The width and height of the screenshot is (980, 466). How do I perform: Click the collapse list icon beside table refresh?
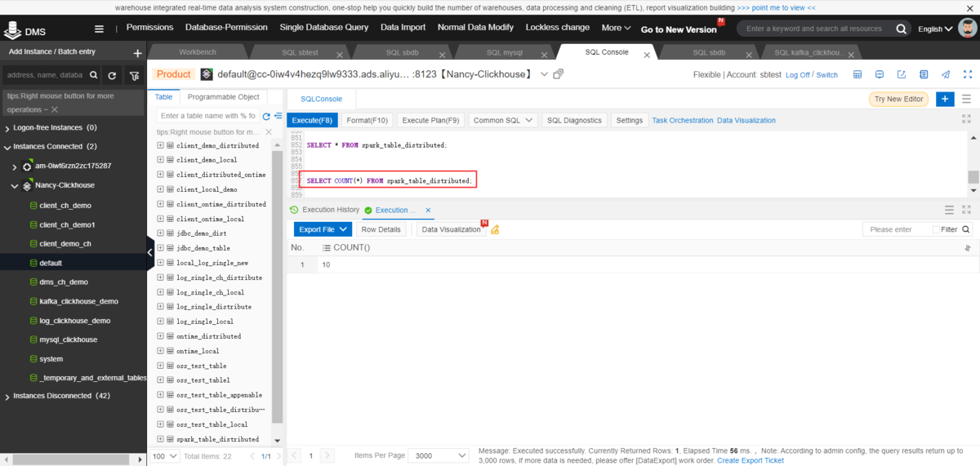278,116
